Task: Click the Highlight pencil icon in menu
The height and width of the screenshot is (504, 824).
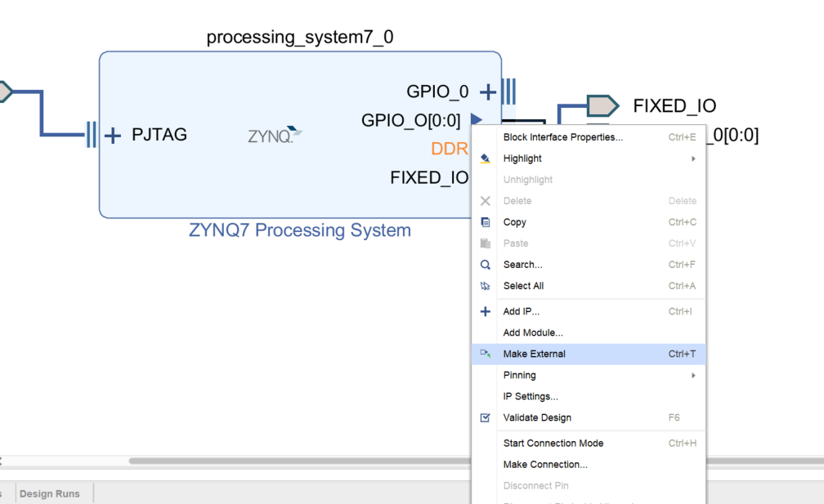Action: pyautogui.click(x=486, y=158)
